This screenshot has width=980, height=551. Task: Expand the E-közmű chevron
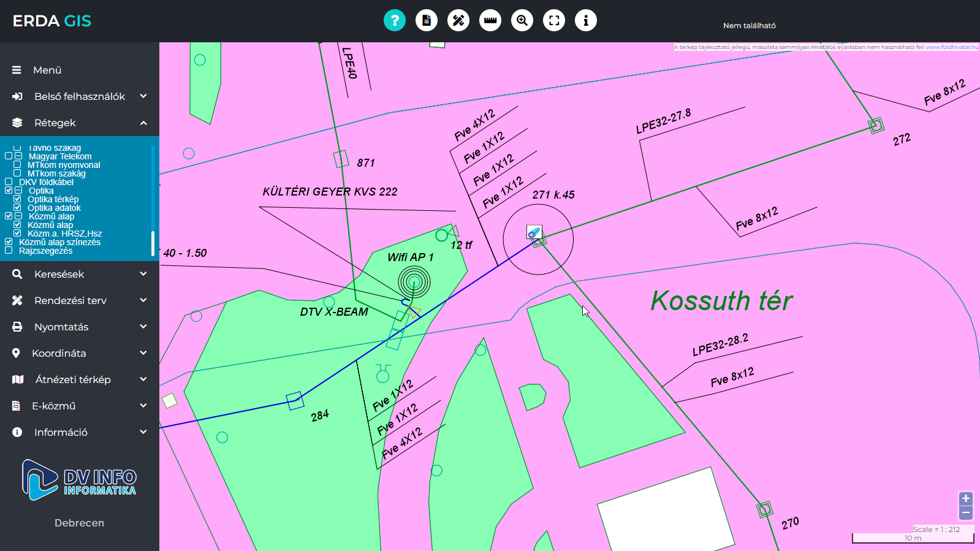pos(143,406)
